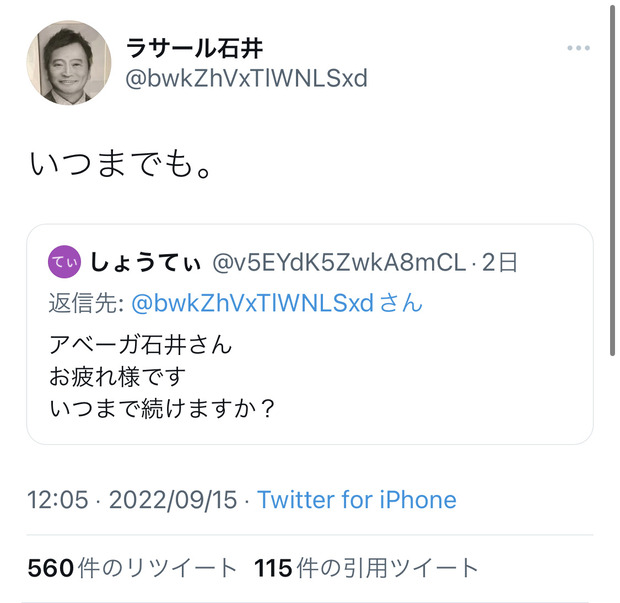Tap ラサール石井 profile avatar photo
The width and height of the screenshot is (620, 603).
click(69, 62)
